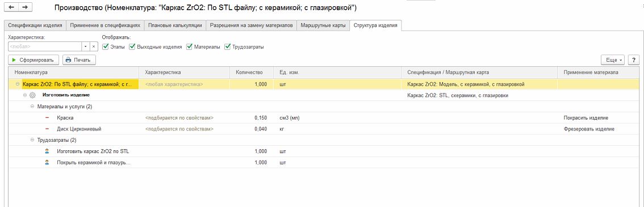Viewport: 644px width, 207px height.
Task: Open the Разрешения на замену материалов tab
Action: (251, 26)
